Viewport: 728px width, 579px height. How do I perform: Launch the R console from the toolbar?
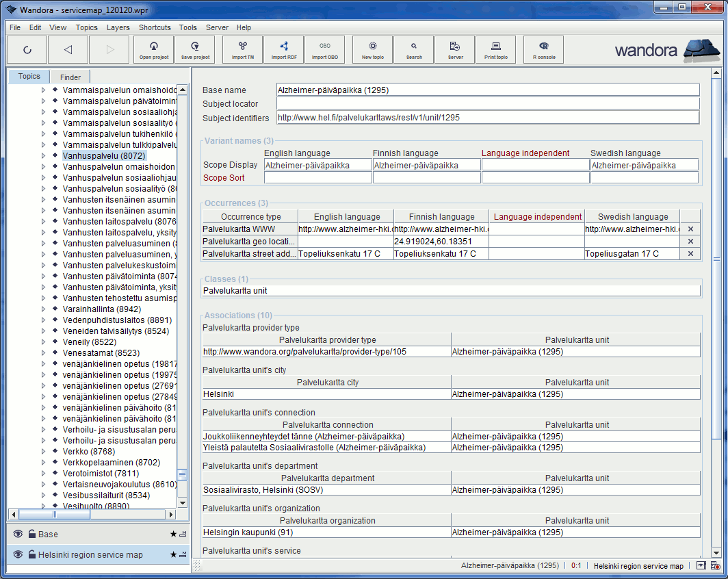pyautogui.click(x=543, y=49)
